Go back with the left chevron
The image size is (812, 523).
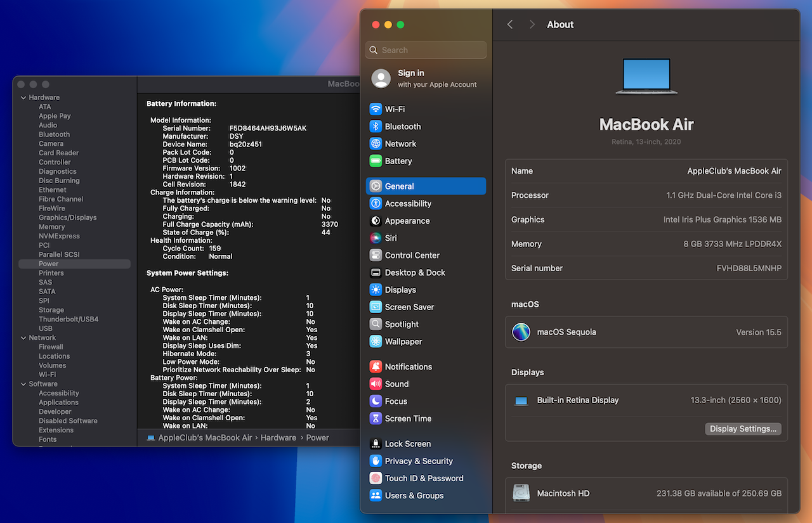[x=510, y=24]
